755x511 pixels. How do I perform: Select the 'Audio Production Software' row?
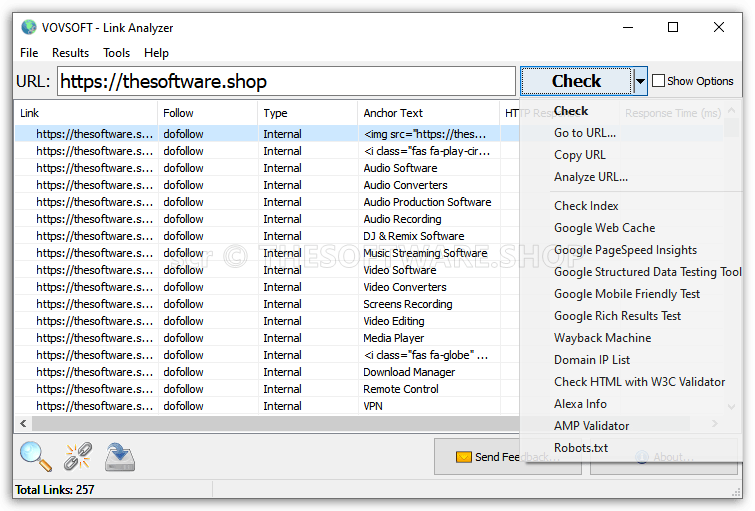267,202
